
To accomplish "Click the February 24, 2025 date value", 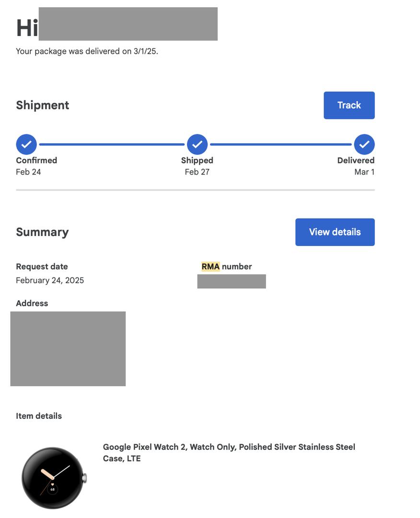I will pyautogui.click(x=50, y=281).
